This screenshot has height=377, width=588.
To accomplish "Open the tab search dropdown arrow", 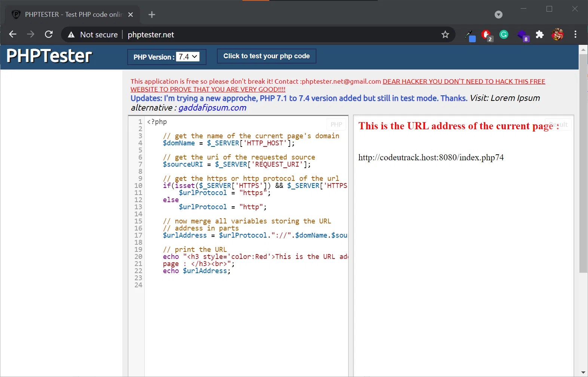I will point(498,15).
